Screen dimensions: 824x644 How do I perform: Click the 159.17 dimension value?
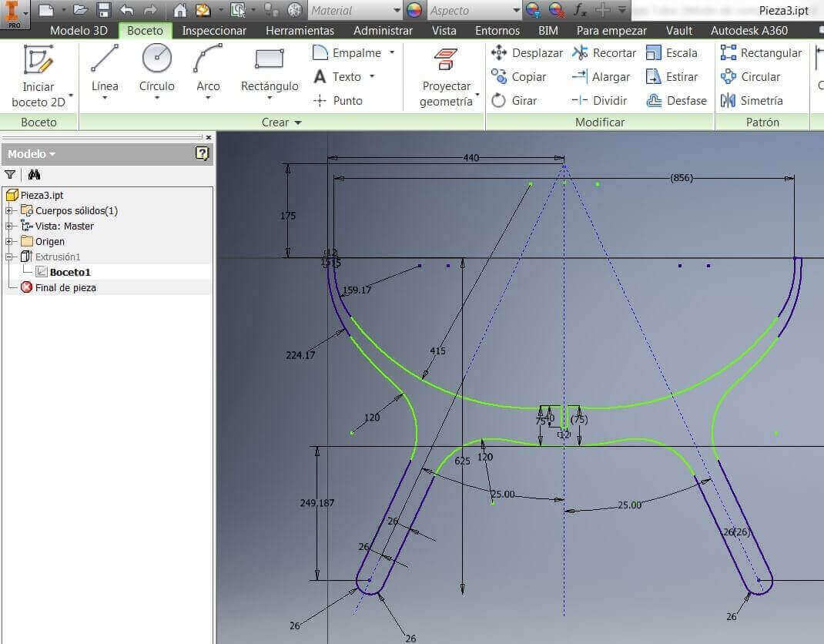357,290
